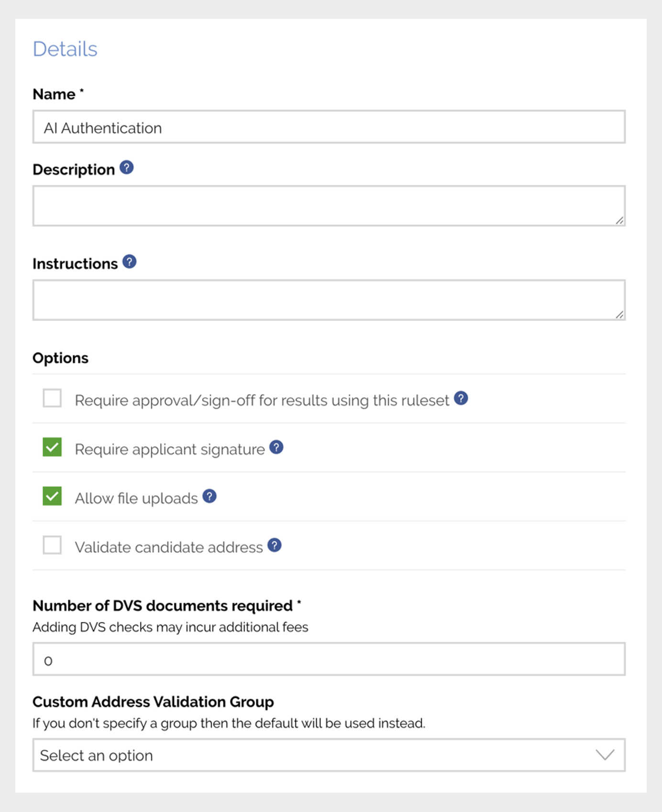Screen dimensions: 662x812
Task: Click the Details section heading
Action: click(65, 49)
